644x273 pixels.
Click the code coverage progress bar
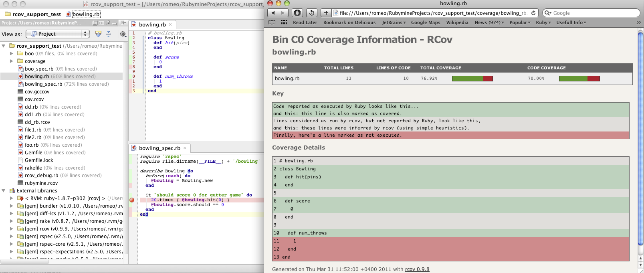click(x=579, y=79)
